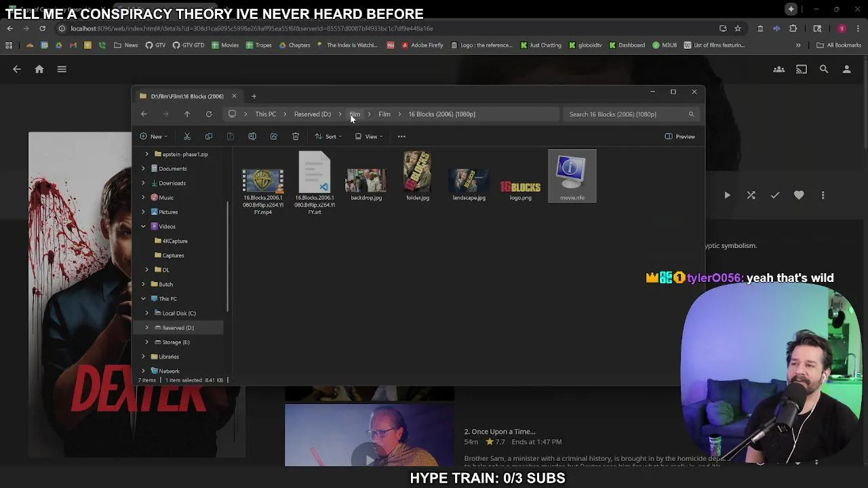Image resolution: width=868 pixels, height=488 pixels.
Task: Open the Sort dropdown in Explorer
Action: tap(328, 136)
